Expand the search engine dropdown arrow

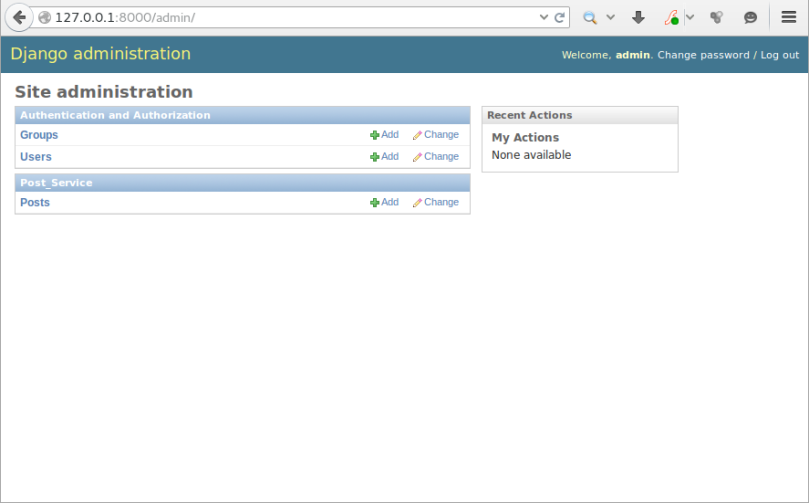pos(610,17)
